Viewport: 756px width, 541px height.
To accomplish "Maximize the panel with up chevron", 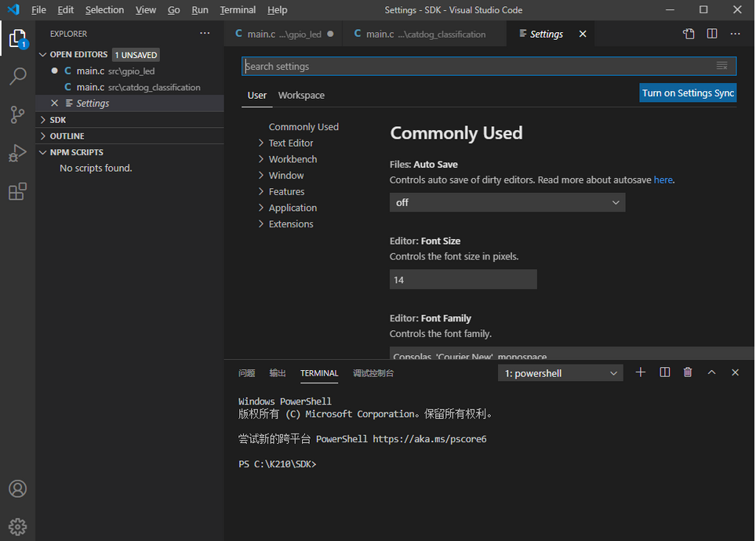I will click(711, 372).
